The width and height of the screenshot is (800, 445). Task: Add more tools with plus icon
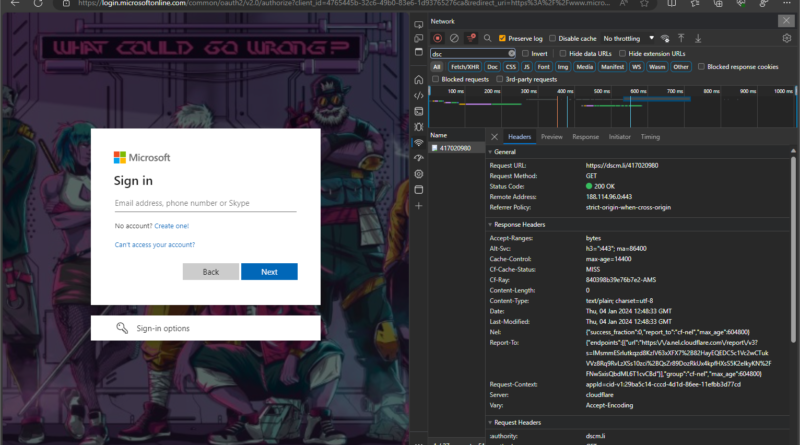(419, 206)
